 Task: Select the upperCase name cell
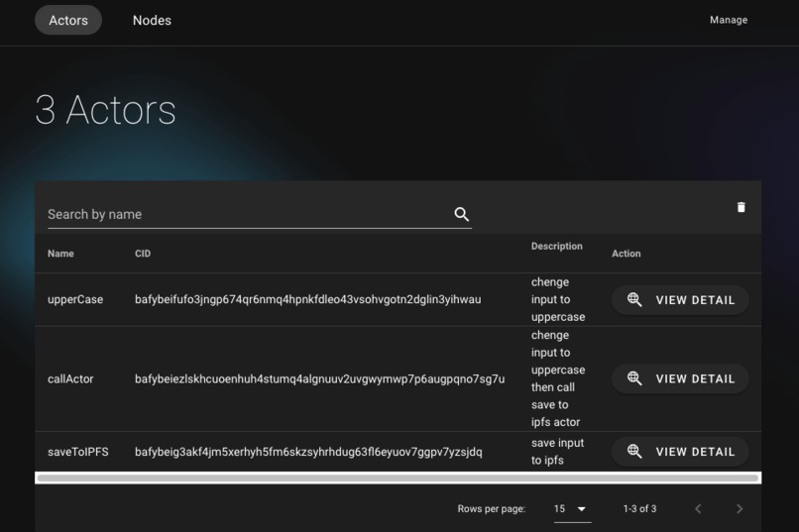click(x=75, y=299)
